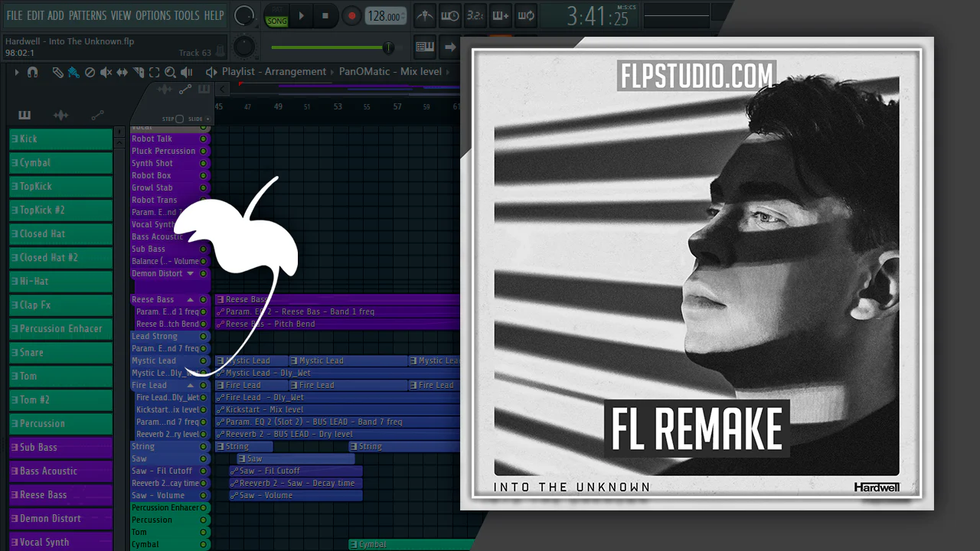Show automation clips in the picker panel

click(97, 116)
